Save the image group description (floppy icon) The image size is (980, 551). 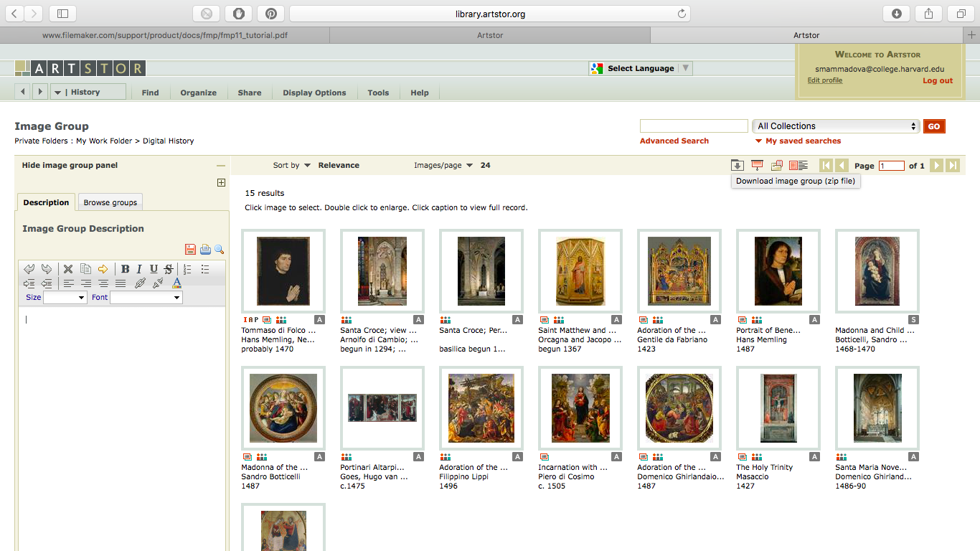[190, 249]
